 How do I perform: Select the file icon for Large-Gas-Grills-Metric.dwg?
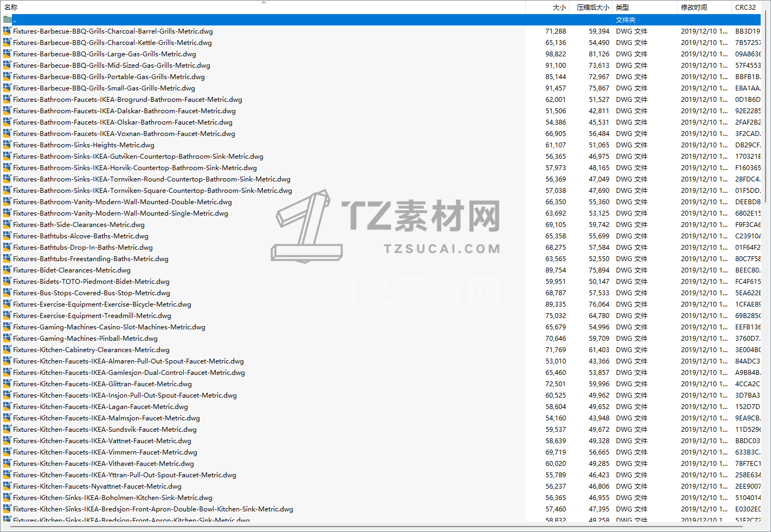7,54
